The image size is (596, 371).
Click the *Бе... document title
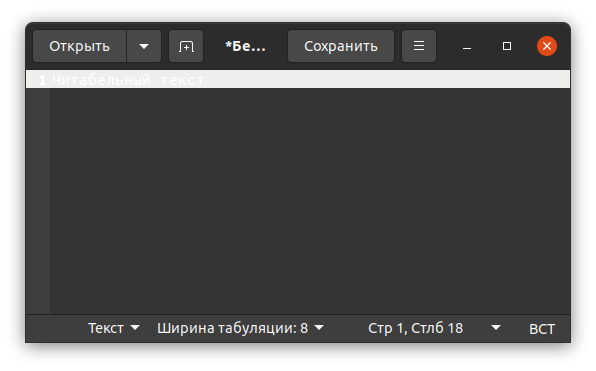point(246,46)
